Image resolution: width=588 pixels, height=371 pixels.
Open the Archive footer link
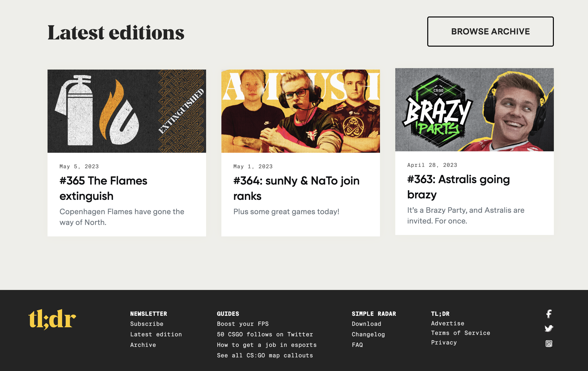click(143, 345)
